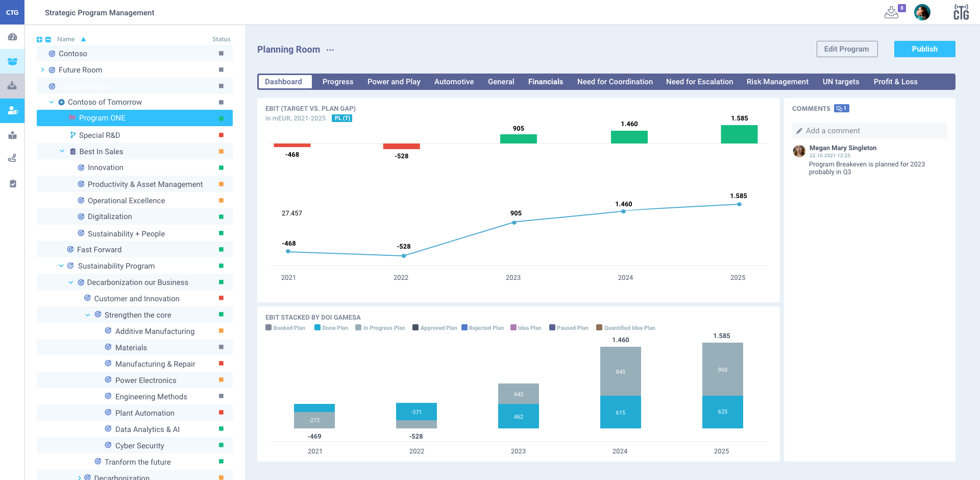Switch to the Risk Management tab
The height and width of the screenshot is (480, 980).
pos(777,82)
